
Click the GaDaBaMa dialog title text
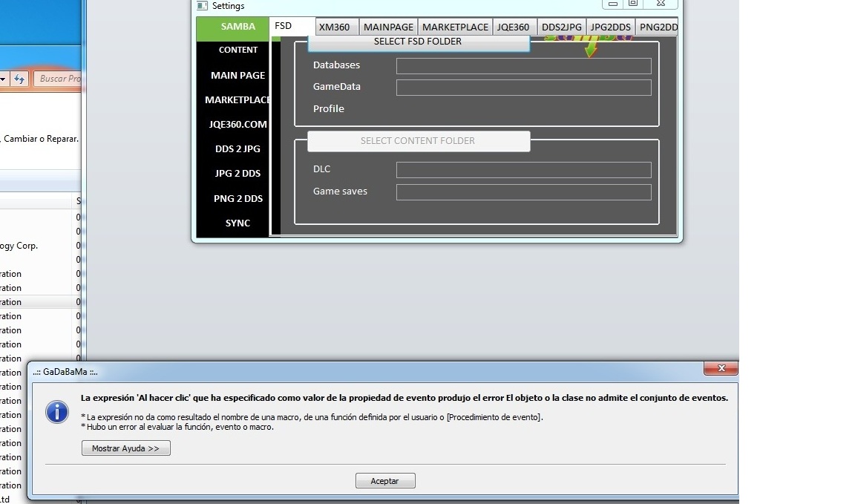pos(65,372)
